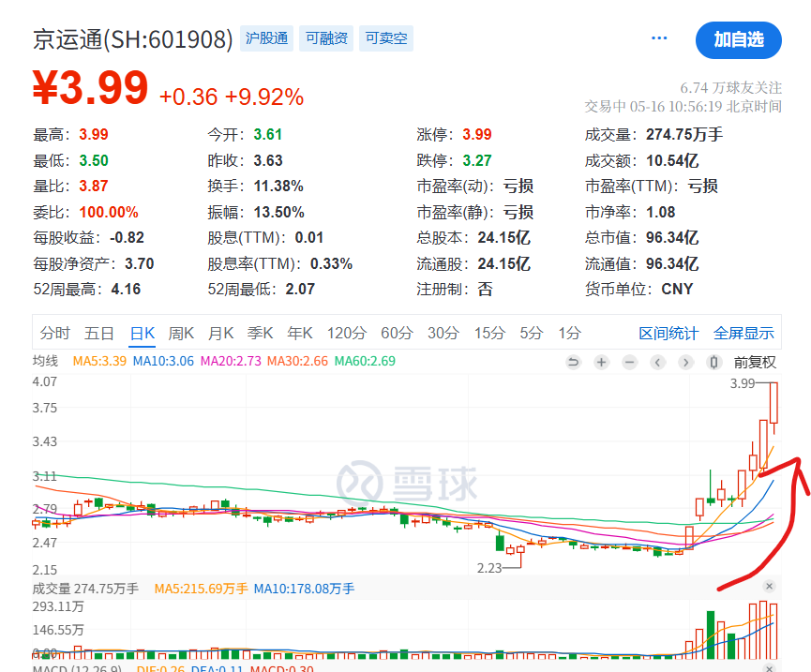Select the 周K chart tab
This screenshot has width=811, height=672.
point(181,333)
